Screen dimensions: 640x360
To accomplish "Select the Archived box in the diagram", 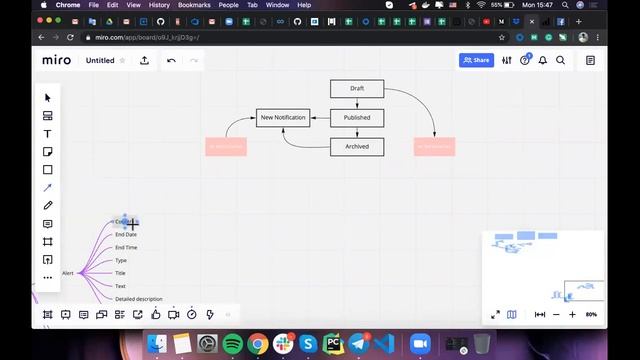I will tap(357, 147).
